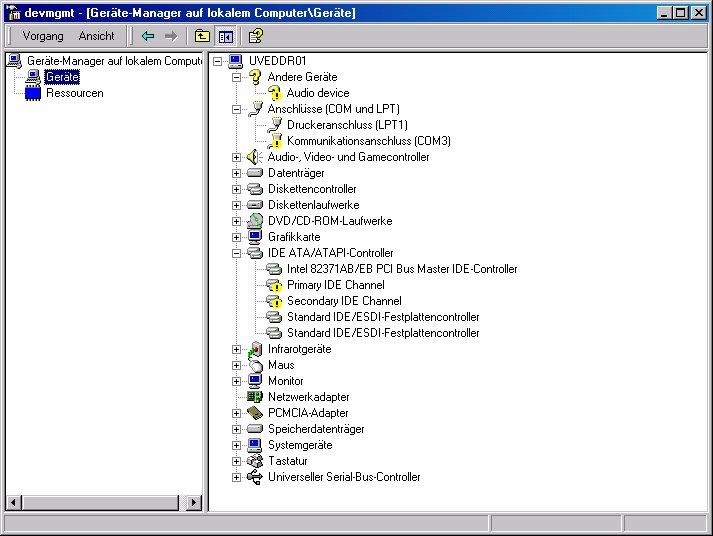This screenshot has height=536, width=713.
Task: Collapse the IDE ATA/ATAPI-Controller node
Action: click(237, 253)
